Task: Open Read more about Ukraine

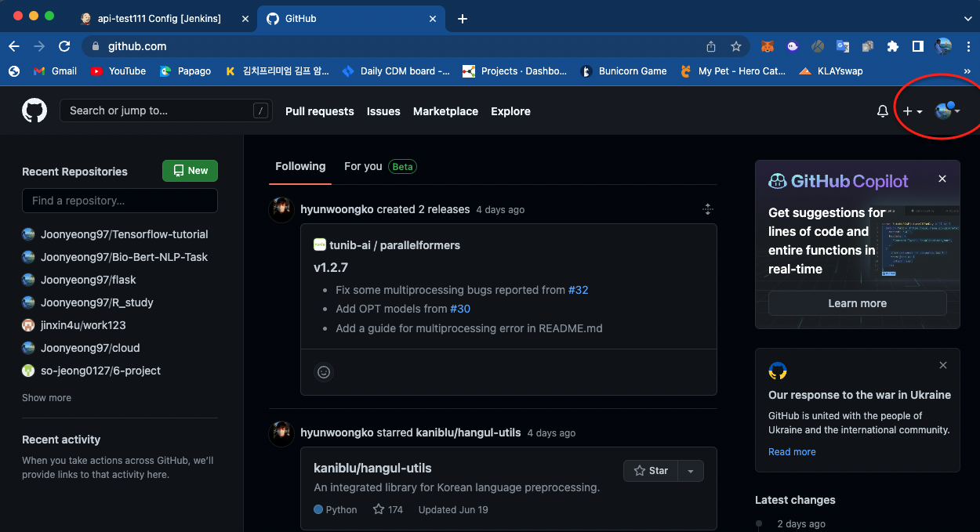Action: (x=792, y=452)
